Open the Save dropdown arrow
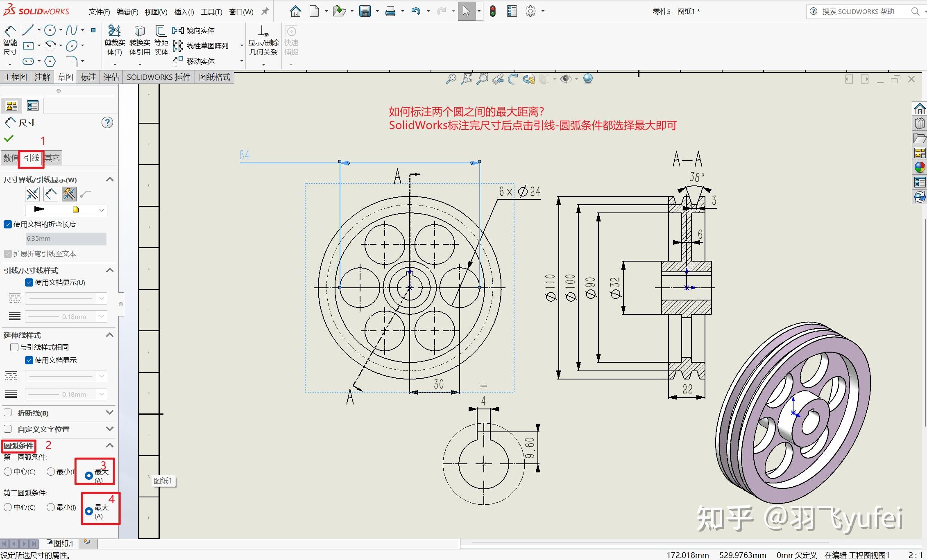This screenshot has height=560, width=927. pyautogui.click(x=377, y=11)
